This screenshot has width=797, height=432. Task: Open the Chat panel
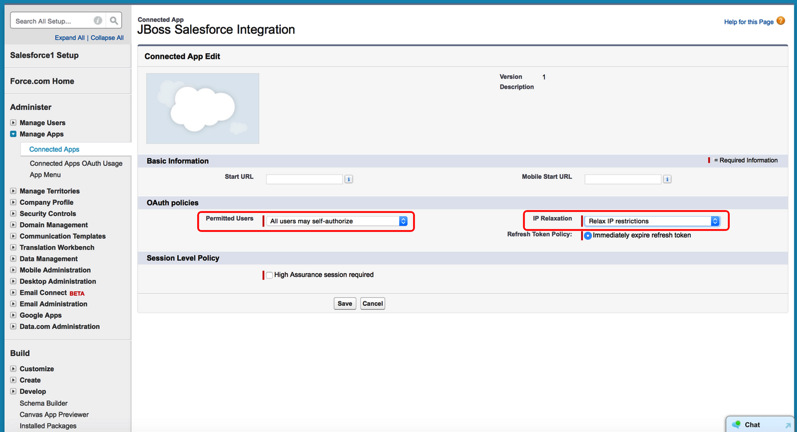pos(759,424)
